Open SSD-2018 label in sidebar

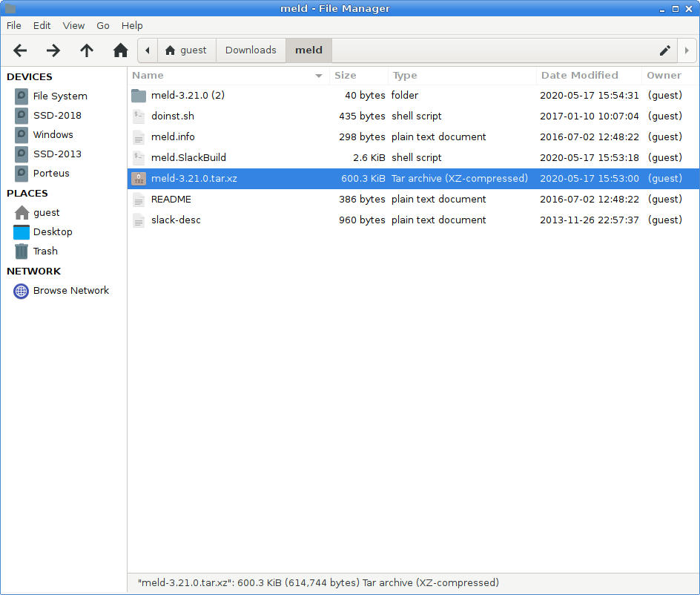pos(57,115)
